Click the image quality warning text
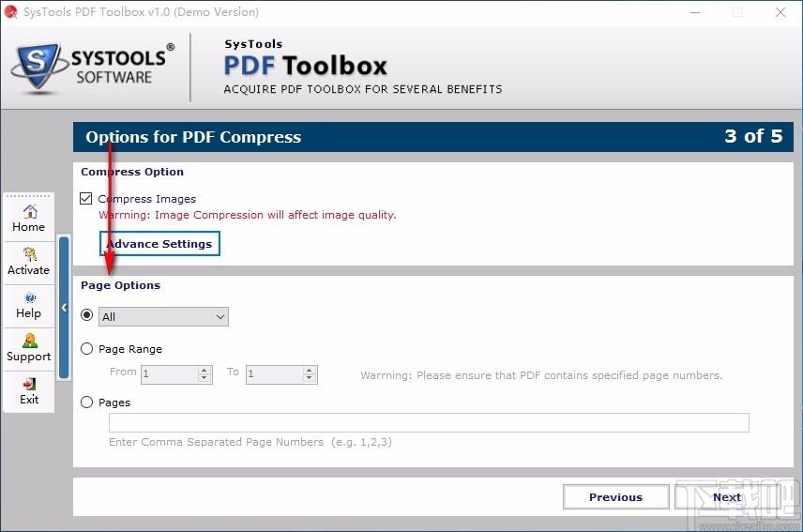The width and height of the screenshot is (803, 532). [x=248, y=215]
